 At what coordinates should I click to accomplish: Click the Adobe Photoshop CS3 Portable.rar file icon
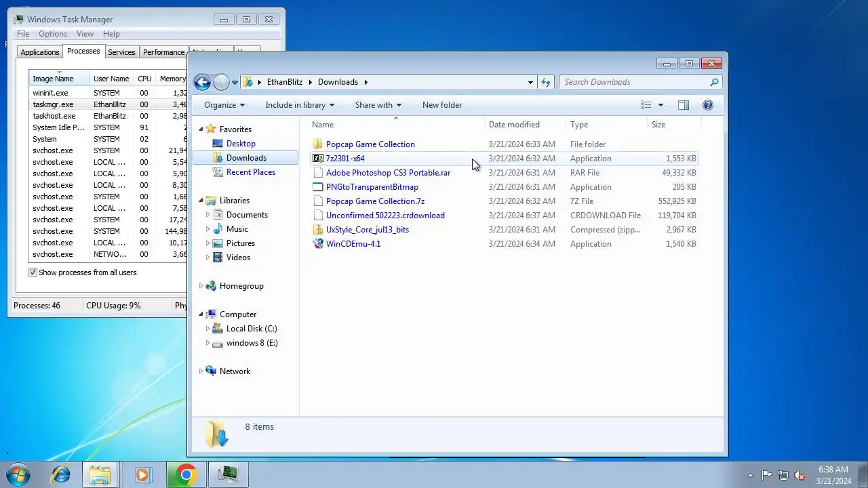pyautogui.click(x=318, y=173)
